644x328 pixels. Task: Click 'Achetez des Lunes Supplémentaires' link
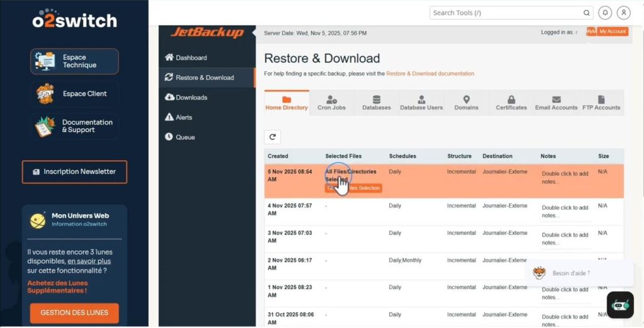coord(57,287)
